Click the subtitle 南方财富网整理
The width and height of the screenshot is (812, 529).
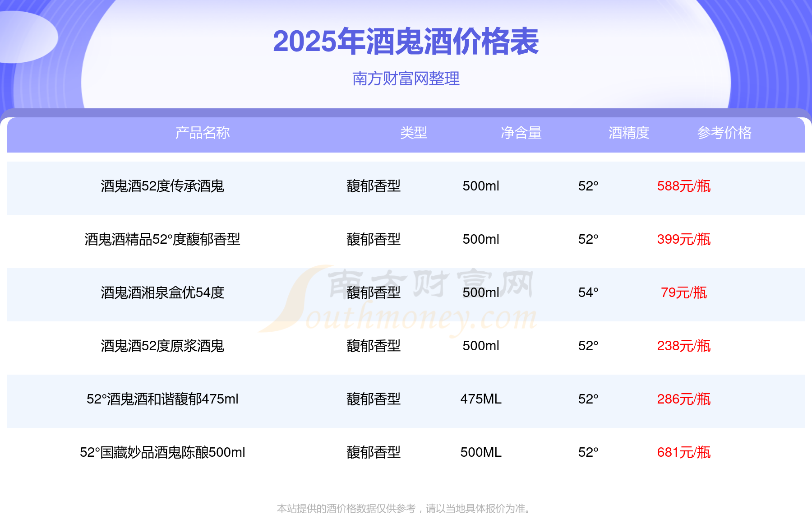[406, 79]
